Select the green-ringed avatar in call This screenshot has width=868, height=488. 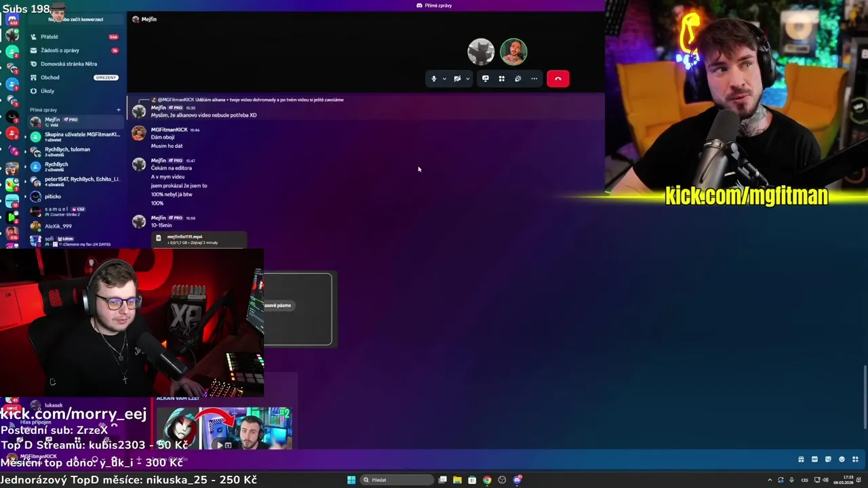click(513, 52)
